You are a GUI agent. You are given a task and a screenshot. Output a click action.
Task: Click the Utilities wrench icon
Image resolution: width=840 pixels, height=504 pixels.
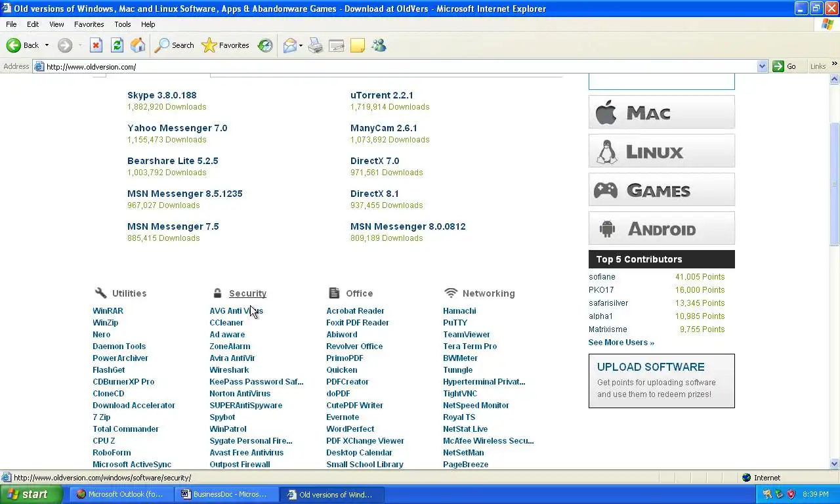[x=100, y=293]
